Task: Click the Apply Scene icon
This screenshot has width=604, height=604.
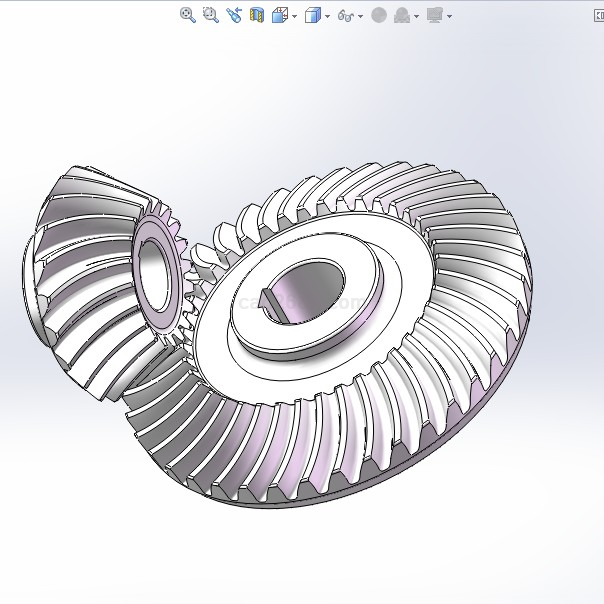Action: [x=402, y=15]
